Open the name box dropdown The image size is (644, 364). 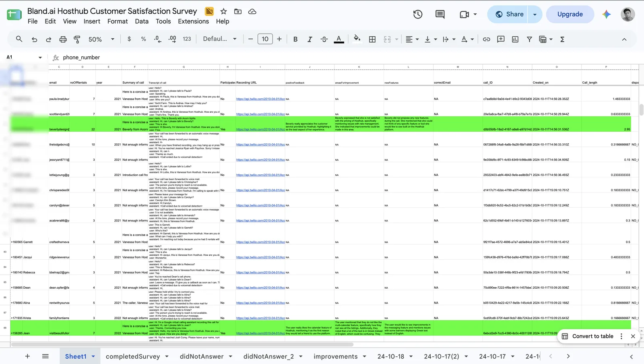coord(40,57)
